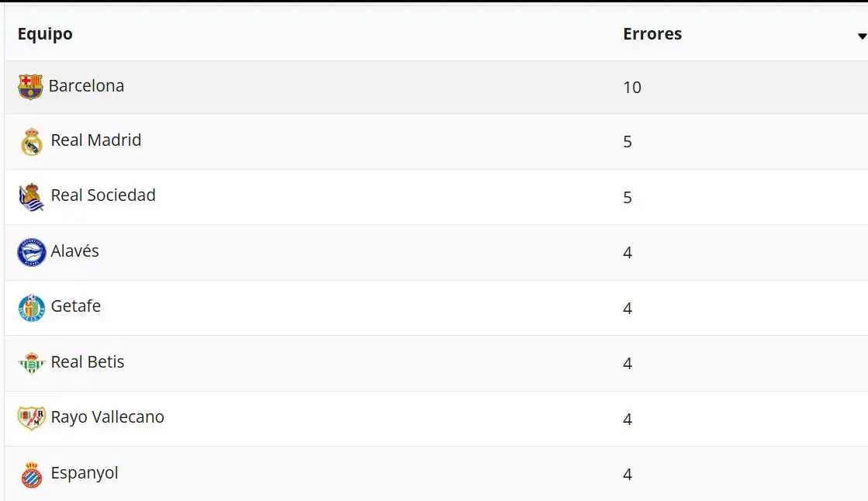Open the Real Sociedad team link

(x=103, y=195)
